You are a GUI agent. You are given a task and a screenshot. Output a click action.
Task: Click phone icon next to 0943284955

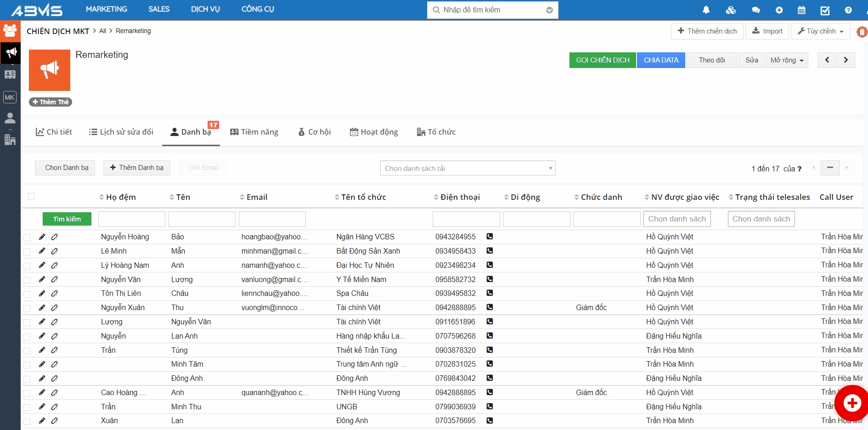(490, 237)
